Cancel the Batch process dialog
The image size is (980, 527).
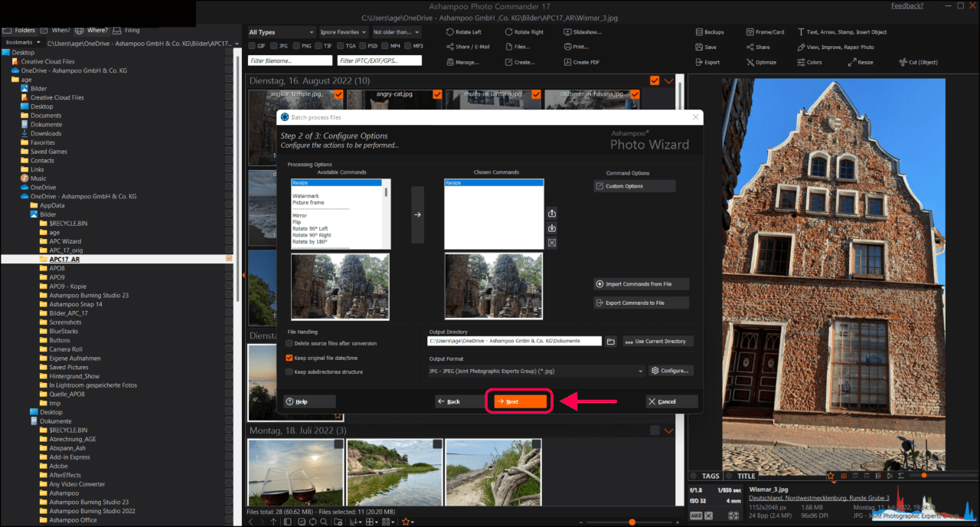(671, 401)
